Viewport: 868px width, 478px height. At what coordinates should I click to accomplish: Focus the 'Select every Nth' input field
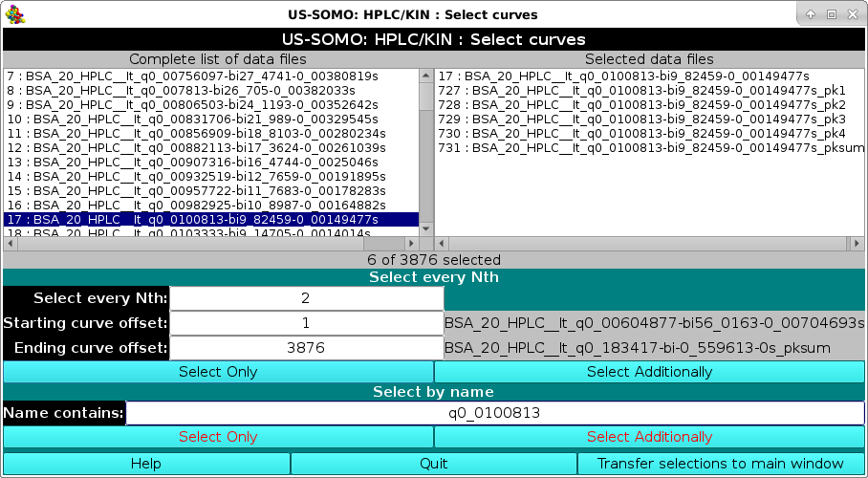(307, 298)
